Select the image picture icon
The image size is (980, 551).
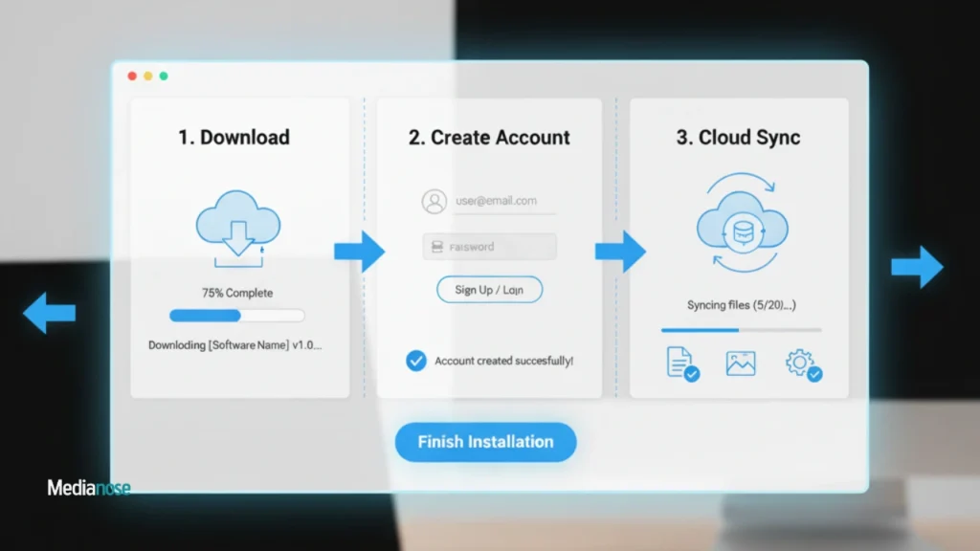pos(741,364)
